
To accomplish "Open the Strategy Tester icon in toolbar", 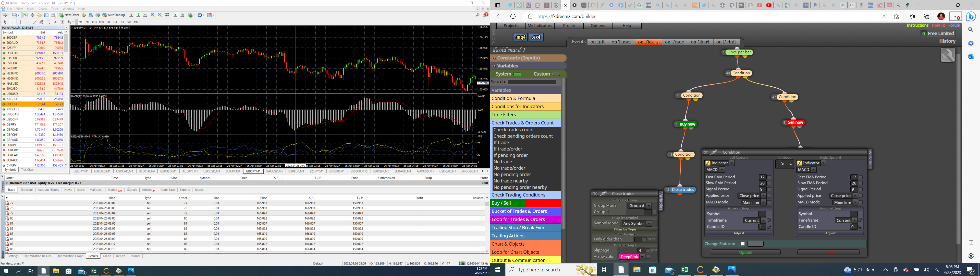I will click(x=53, y=15).
